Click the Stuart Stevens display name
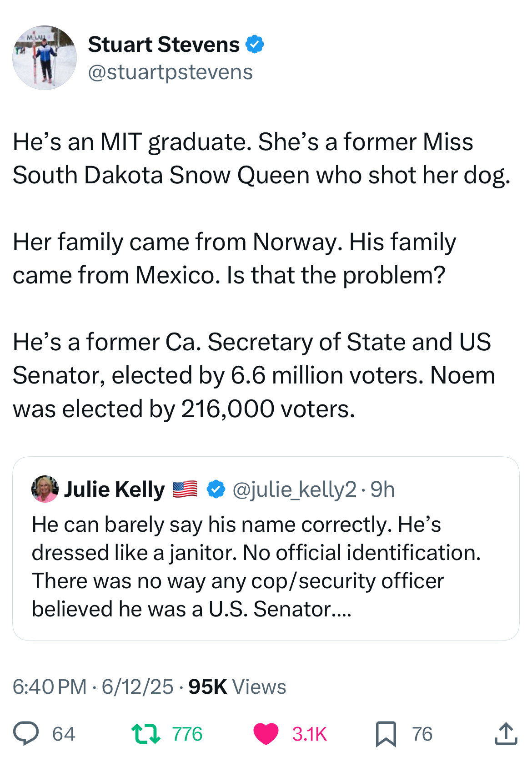Image resolution: width=532 pixels, height=772 pixels. [164, 45]
